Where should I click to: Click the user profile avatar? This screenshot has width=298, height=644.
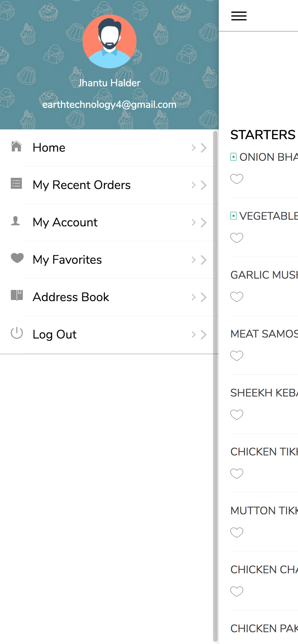point(109,41)
